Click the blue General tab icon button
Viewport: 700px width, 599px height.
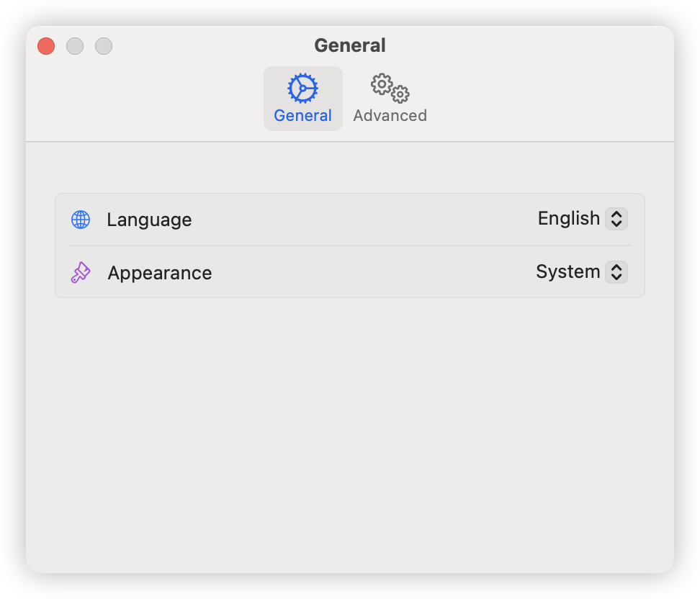coord(302,98)
